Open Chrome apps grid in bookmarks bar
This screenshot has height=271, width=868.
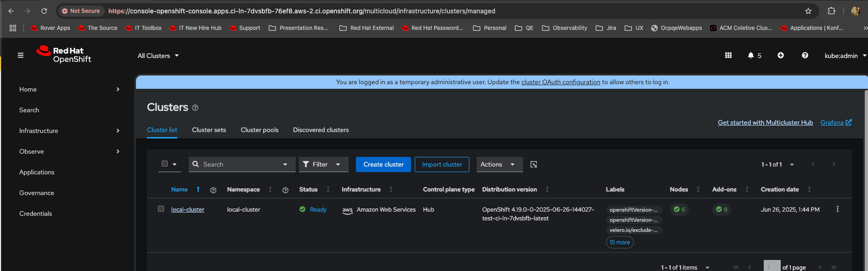(x=13, y=28)
